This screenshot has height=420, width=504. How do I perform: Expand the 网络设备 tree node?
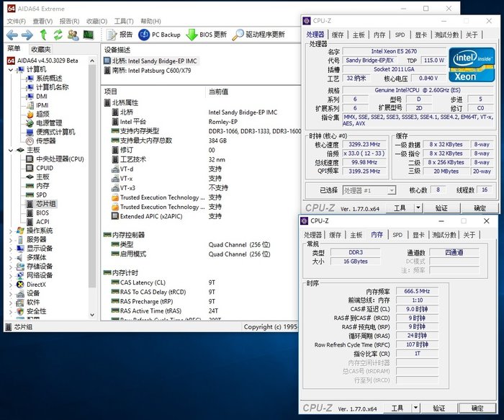pos(11,276)
